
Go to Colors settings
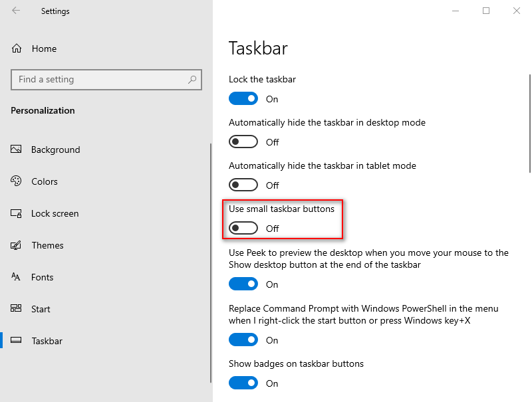[x=45, y=181]
